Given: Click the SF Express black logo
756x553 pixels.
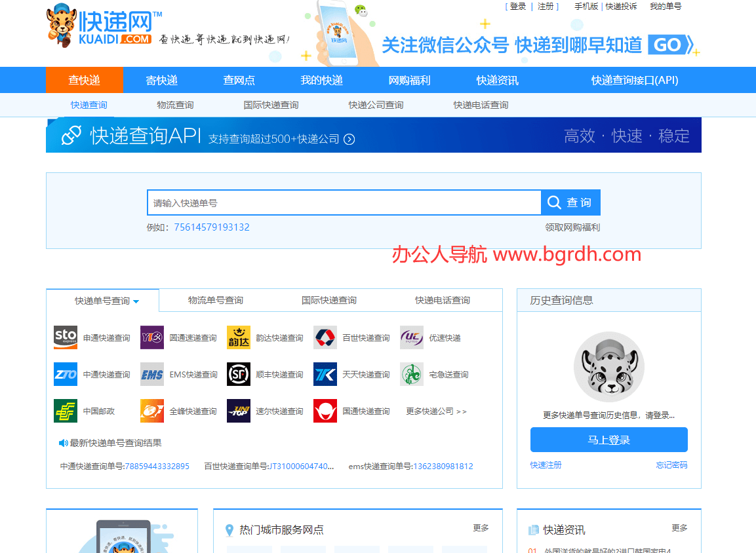Looking at the screenshot, I should tap(239, 374).
